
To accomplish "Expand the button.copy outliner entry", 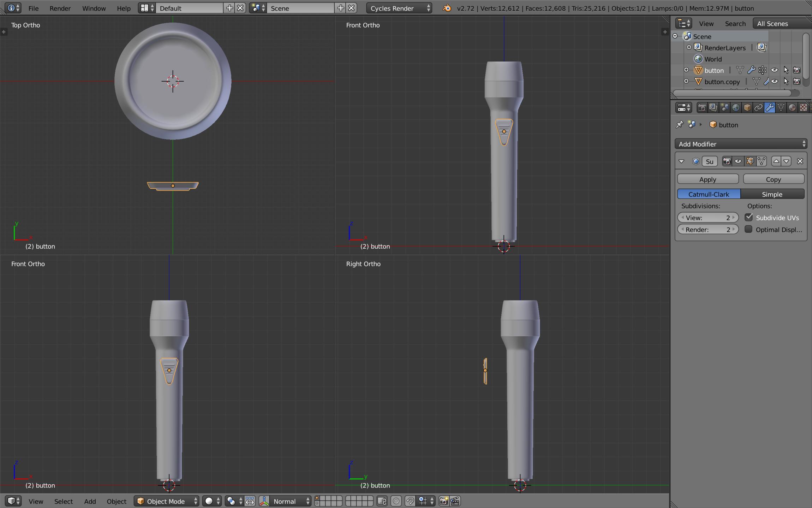I will pos(686,82).
